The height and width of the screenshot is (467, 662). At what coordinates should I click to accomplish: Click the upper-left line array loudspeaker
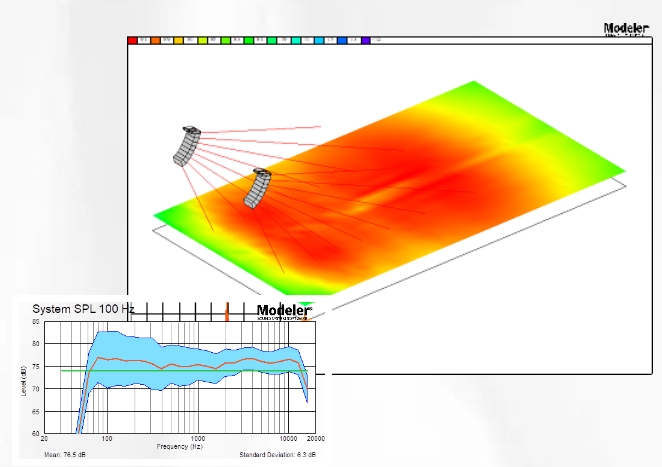coord(185,146)
